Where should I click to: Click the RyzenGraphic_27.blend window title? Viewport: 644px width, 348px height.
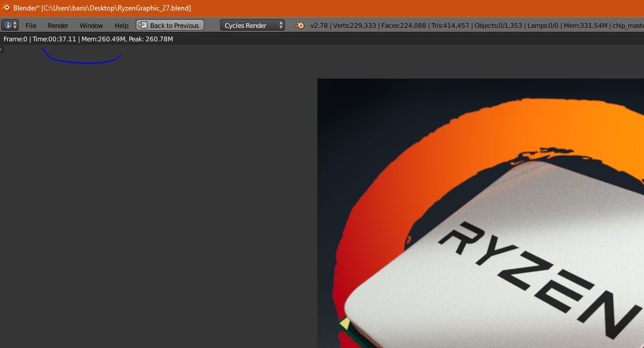pyautogui.click(x=102, y=8)
